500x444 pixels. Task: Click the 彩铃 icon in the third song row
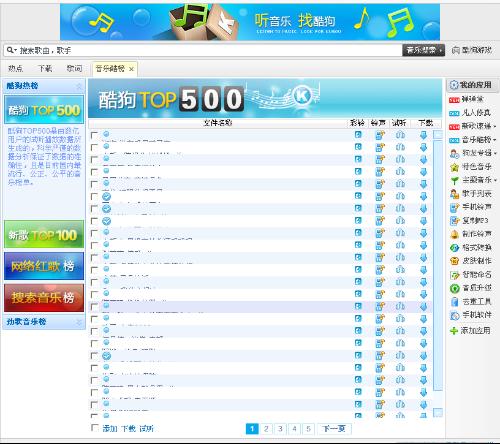pos(358,159)
